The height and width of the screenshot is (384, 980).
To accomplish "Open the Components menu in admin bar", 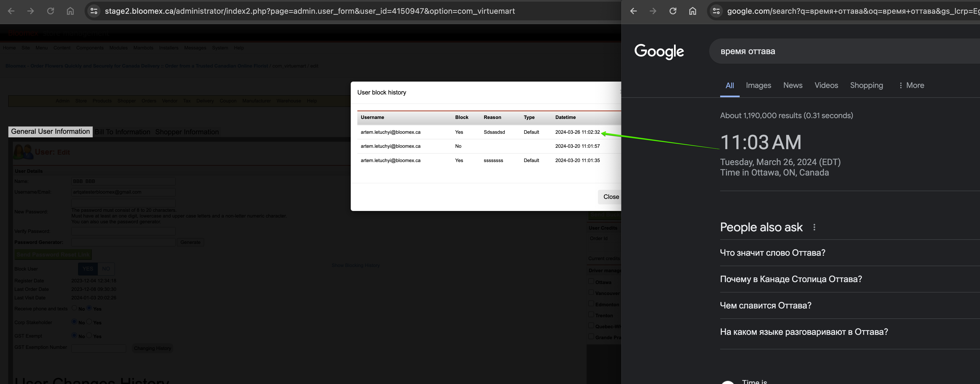I will click(90, 48).
